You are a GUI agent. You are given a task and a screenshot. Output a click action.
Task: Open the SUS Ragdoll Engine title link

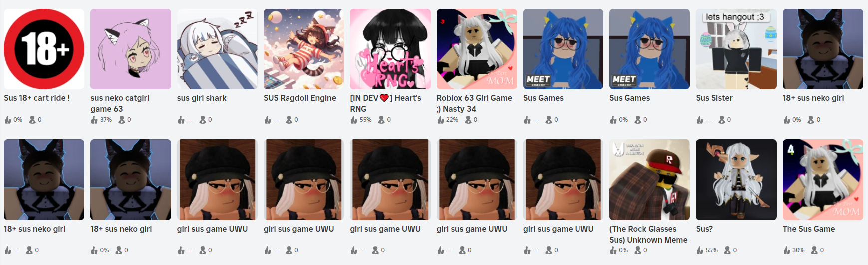click(x=300, y=98)
